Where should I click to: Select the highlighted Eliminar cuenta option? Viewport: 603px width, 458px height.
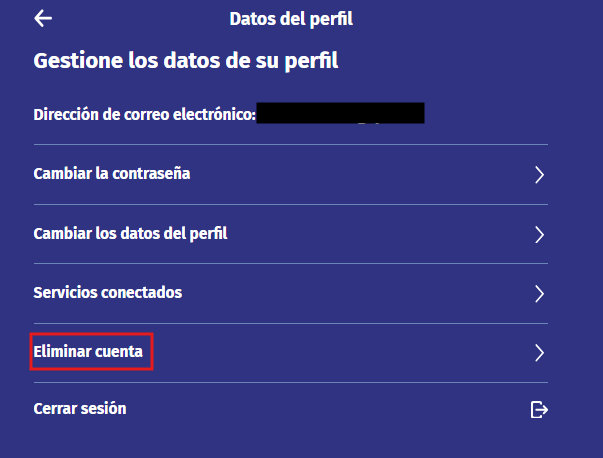(88, 351)
